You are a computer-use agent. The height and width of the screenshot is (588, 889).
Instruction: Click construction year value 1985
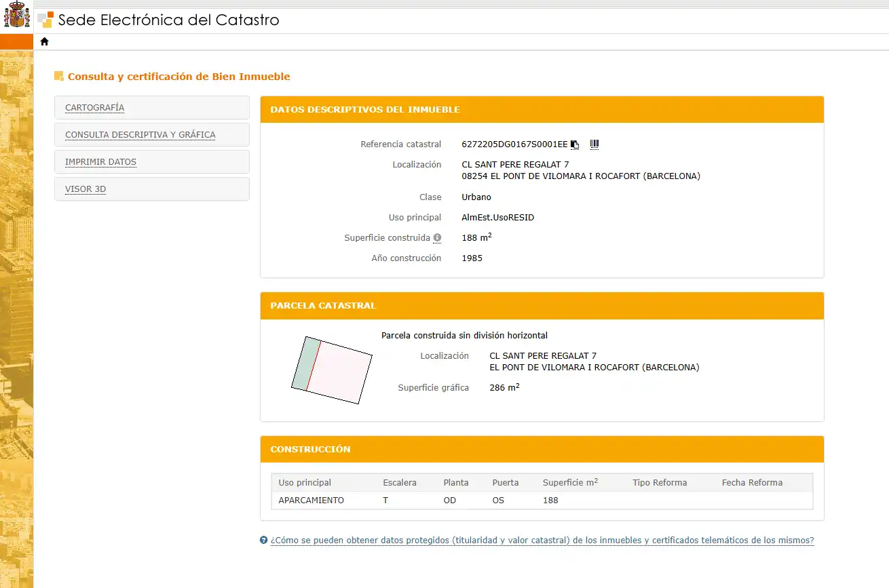(472, 258)
